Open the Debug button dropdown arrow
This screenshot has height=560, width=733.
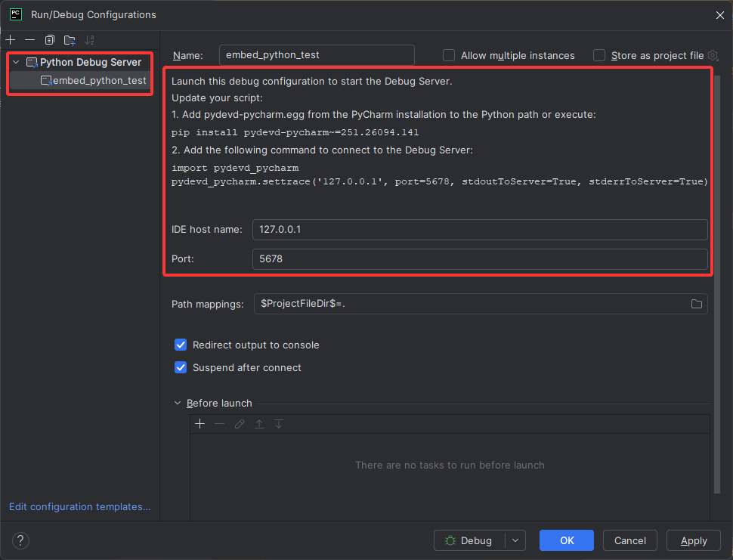(x=515, y=540)
